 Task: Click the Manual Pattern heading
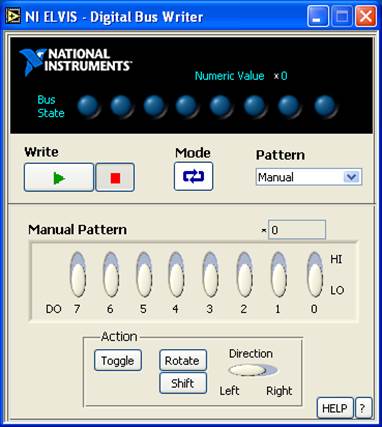click(x=77, y=230)
